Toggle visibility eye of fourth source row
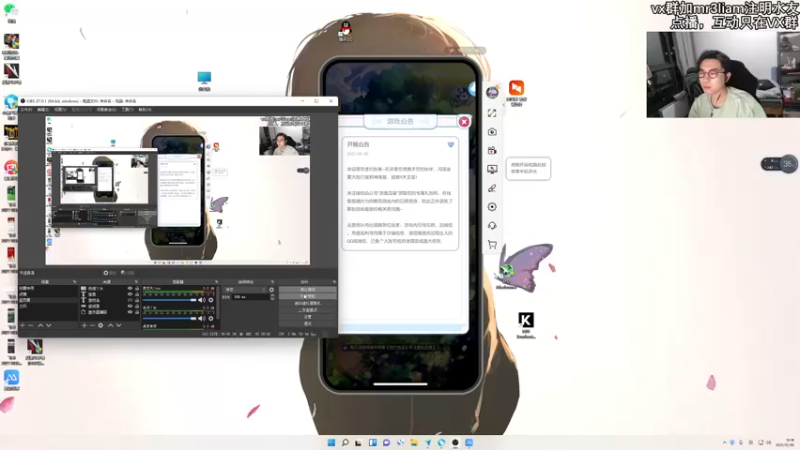The width and height of the screenshot is (800, 450). (x=130, y=306)
